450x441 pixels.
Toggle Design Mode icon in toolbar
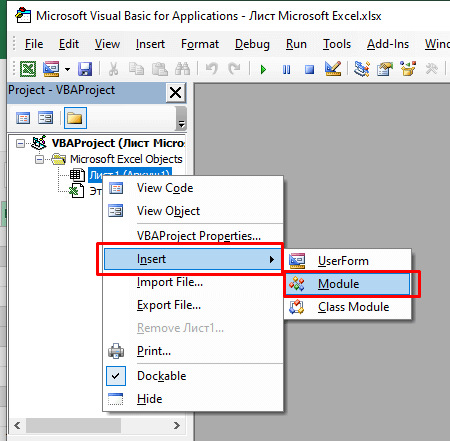coord(333,69)
